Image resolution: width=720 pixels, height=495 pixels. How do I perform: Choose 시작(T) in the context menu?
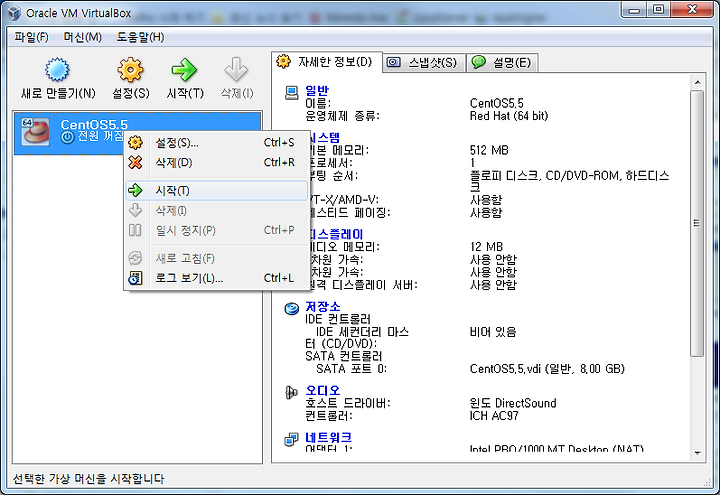pyautogui.click(x=216, y=190)
